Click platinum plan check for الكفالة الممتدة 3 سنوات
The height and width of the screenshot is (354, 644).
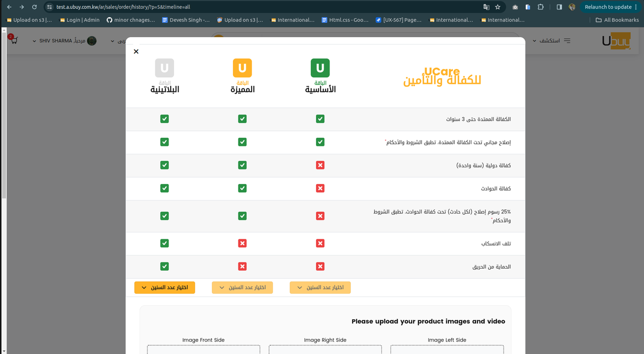(x=165, y=119)
